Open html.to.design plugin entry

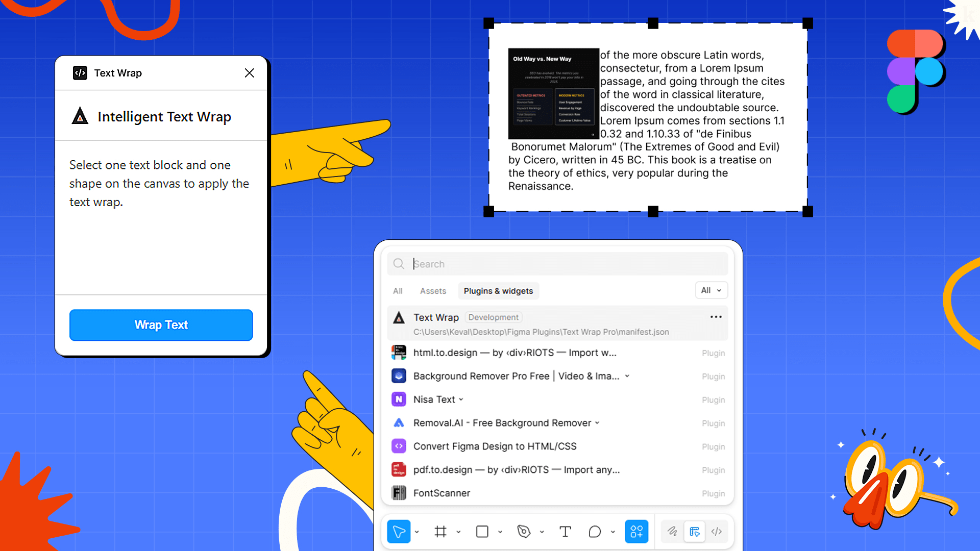tap(557, 353)
